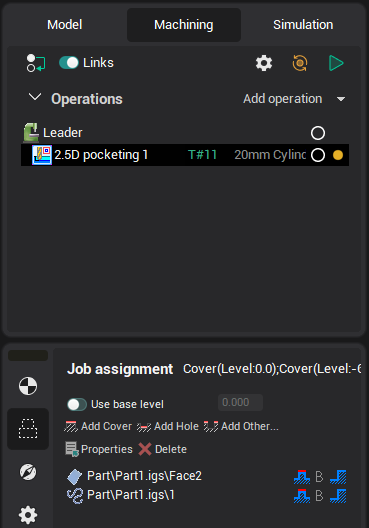This screenshot has height=528, width=369.
Task: Run calculation with green play button
Action: point(336,63)
